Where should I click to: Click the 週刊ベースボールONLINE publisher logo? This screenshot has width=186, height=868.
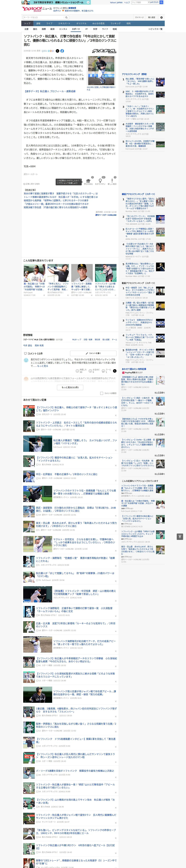pos(104,51)
